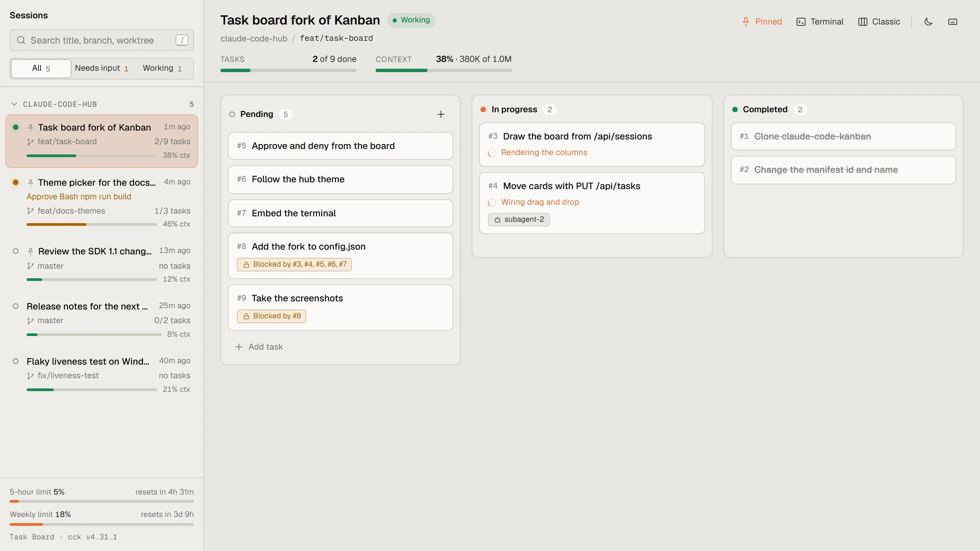Click branch icon next to fix/liveness-test

tap(30, 376)
